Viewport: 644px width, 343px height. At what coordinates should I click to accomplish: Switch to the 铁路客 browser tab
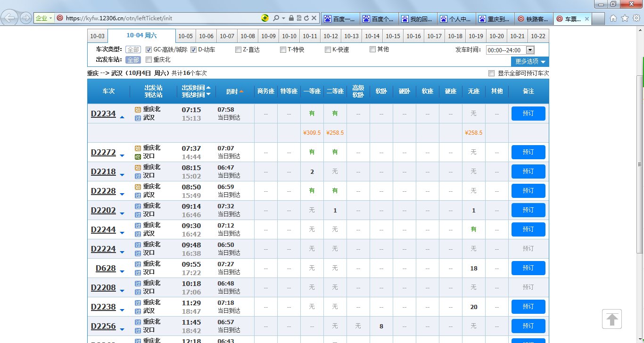click(x=533, y=19)
